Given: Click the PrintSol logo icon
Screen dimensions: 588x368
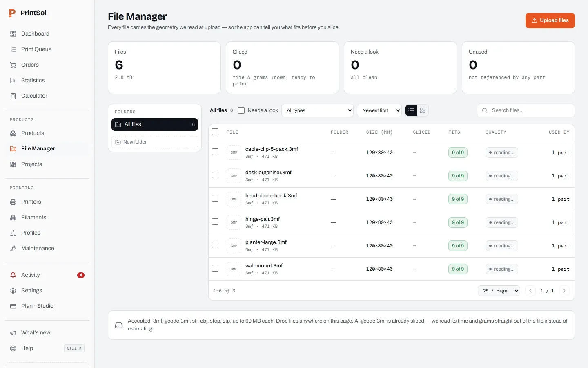Looking at the screenshot, I should [x=12, y=13].
